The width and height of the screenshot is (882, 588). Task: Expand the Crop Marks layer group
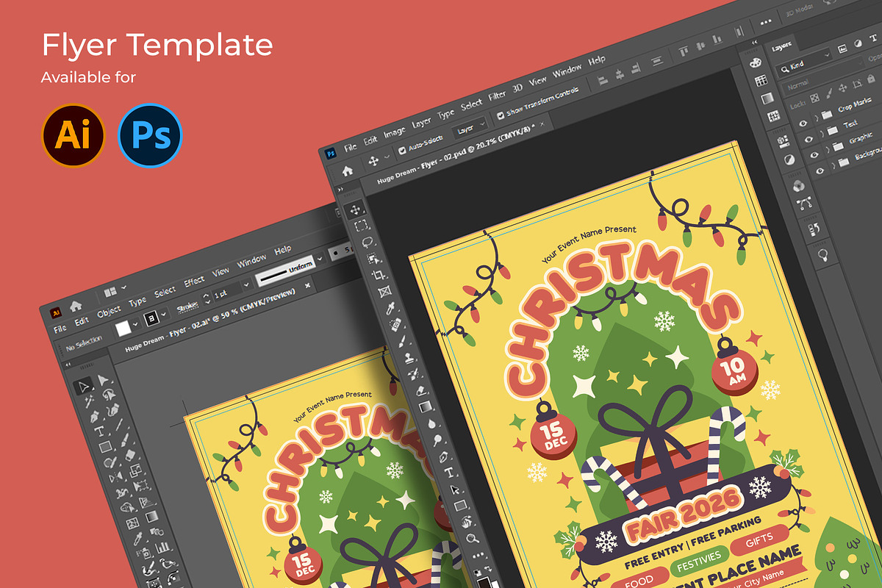tap(815, 118)
